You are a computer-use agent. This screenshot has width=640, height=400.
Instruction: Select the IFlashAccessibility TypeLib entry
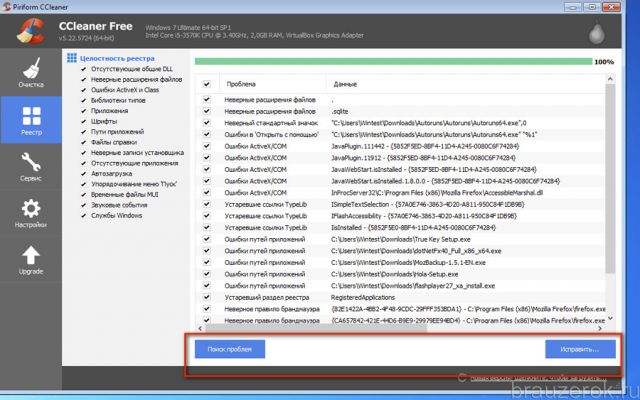coord(424,216)
